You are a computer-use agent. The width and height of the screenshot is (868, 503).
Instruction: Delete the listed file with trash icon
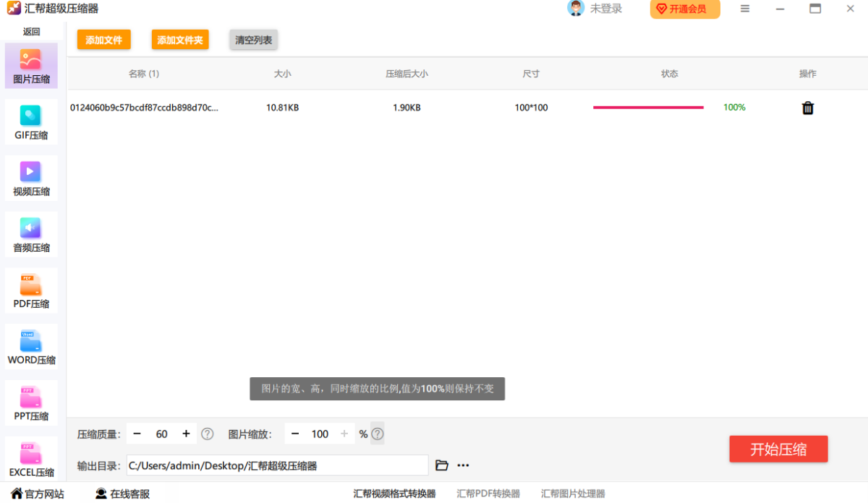[x=808, y=108]
